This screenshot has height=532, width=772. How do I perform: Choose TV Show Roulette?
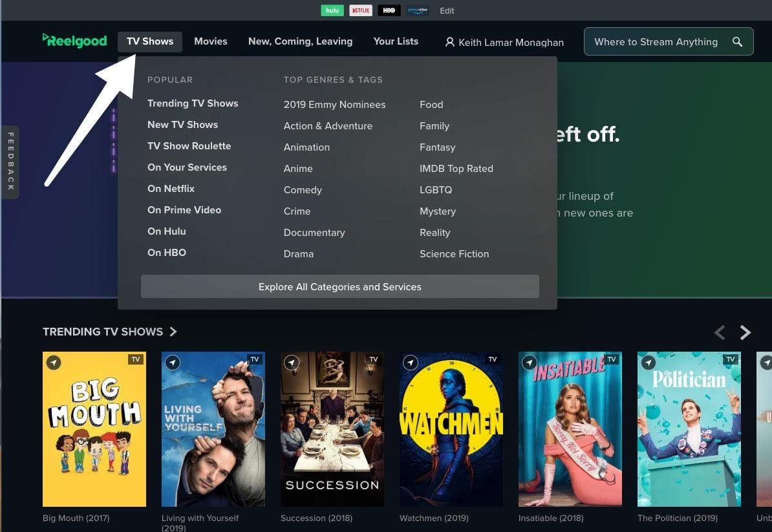pyautogui.click(x=189, y=145)
